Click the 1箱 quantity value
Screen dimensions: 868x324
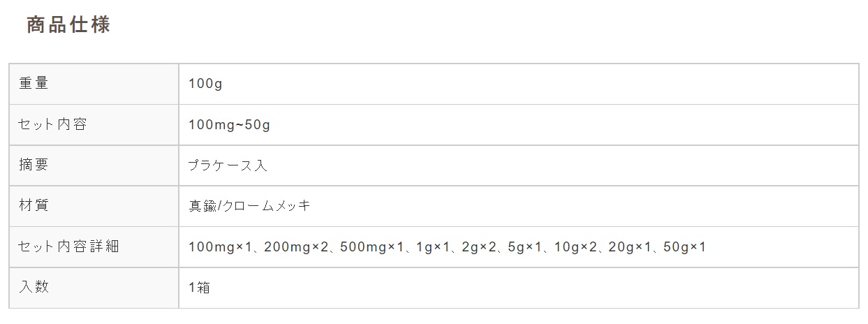coord(199,288)
